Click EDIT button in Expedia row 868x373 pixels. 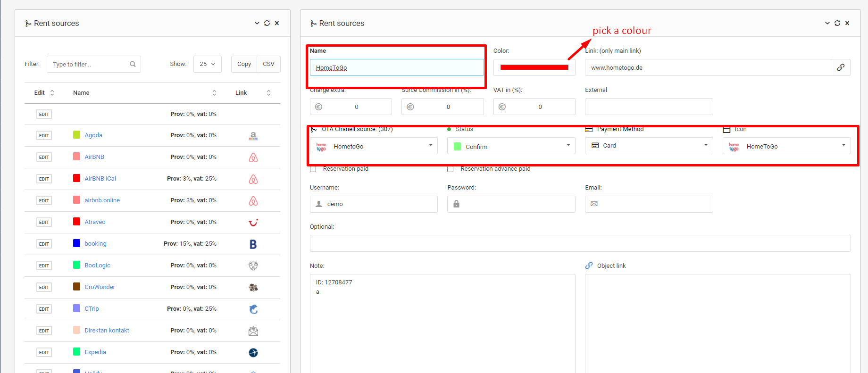[x=44, y=353]
